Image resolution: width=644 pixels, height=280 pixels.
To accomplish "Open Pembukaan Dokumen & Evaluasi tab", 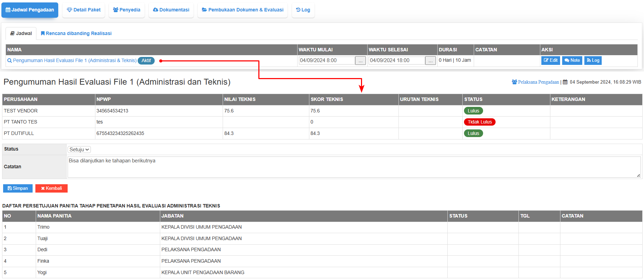I will 242,10.
